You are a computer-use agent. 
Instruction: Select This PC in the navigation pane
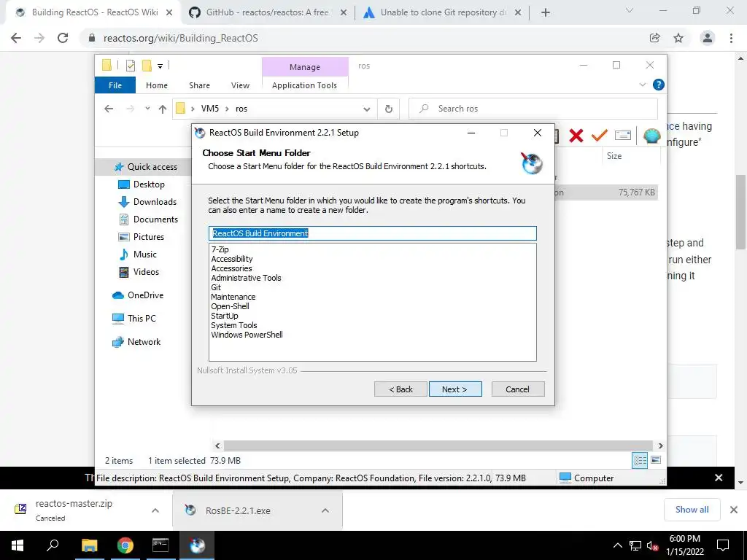pyautogui.click(x=134, y=319)
